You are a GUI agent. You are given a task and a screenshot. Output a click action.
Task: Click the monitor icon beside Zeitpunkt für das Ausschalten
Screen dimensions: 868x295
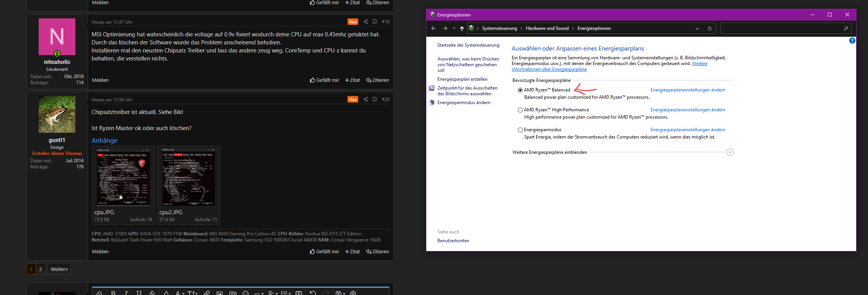[432, 88]
